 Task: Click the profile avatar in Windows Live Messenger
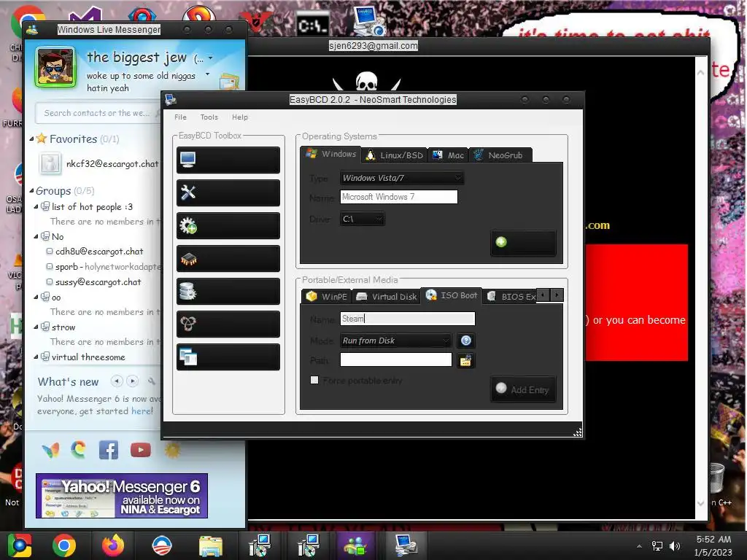(55, 67)
